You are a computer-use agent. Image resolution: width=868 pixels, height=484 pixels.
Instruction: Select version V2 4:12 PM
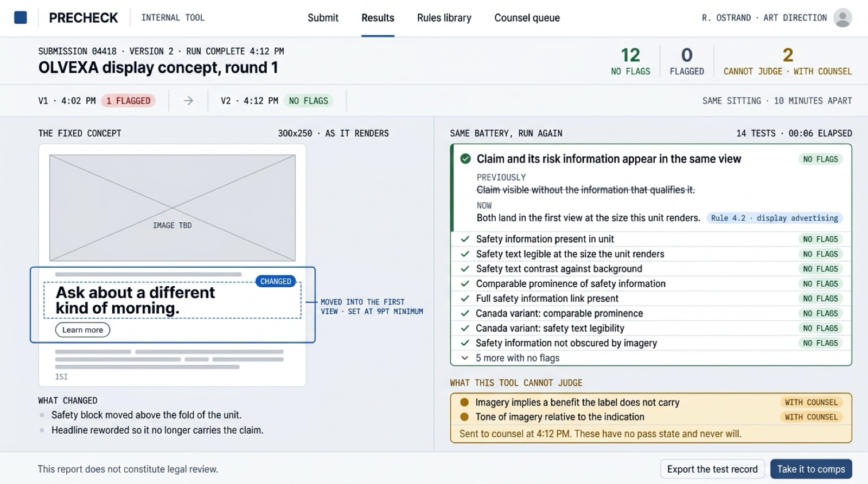(250, 101)
